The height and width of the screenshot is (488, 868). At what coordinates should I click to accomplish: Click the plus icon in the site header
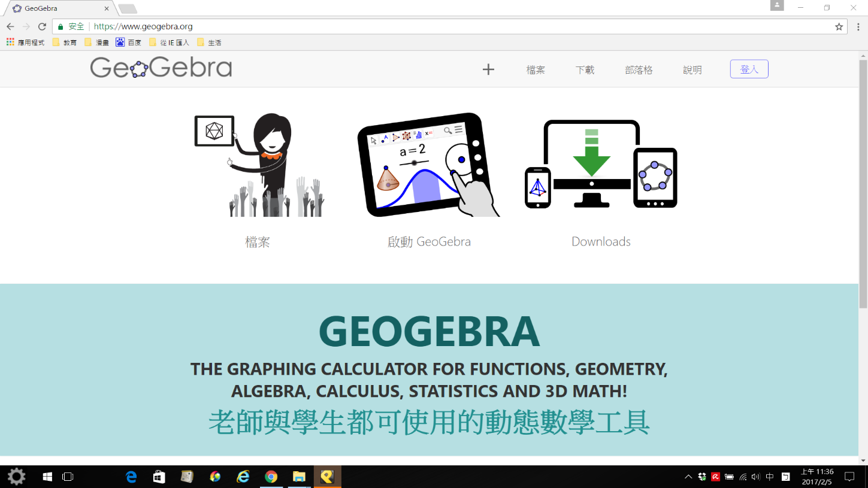[x=488, y=70]
